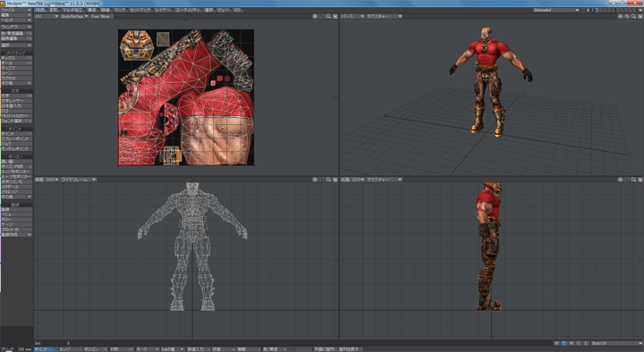Rotate icon in UV viewport header
The width and height of the screenshot is (644, 352).
322,16
